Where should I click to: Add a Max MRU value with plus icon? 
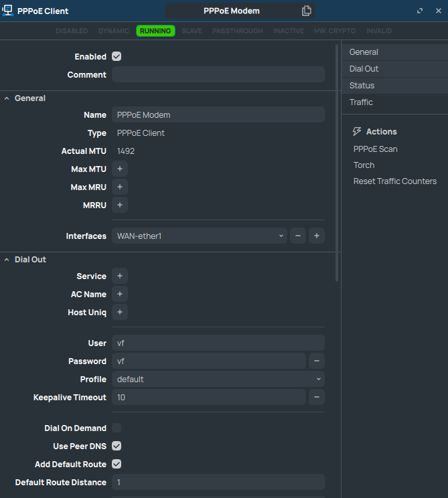tap(120, 187)
